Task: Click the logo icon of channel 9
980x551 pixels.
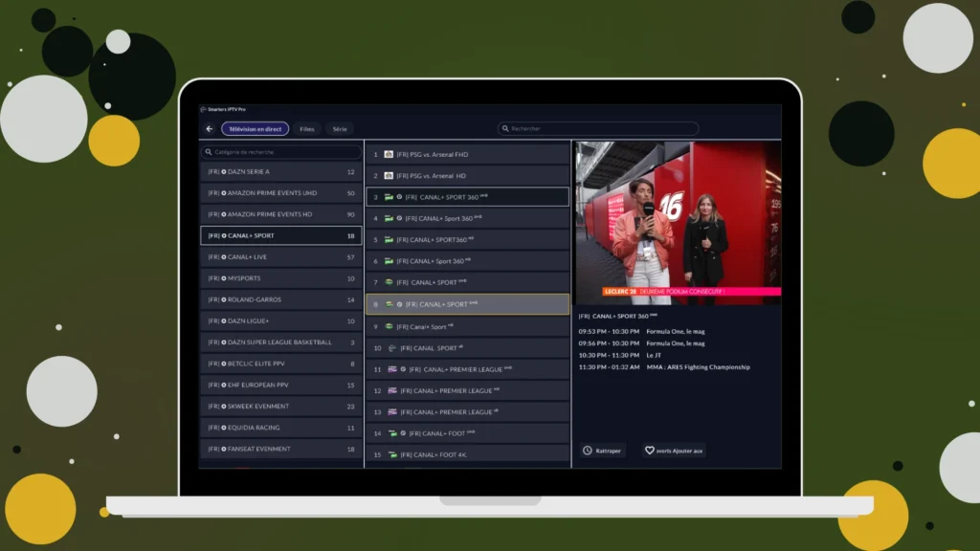Action: tap(389, 326)
